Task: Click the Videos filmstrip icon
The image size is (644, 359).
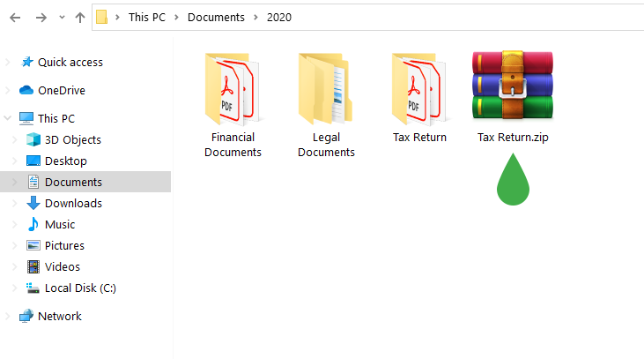Action: point(33,266)
